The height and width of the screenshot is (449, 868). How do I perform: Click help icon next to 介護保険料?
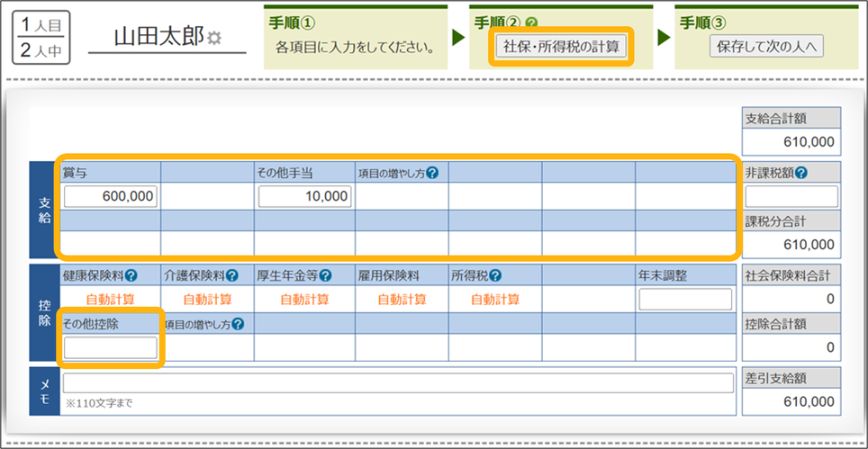click(232, 276)
